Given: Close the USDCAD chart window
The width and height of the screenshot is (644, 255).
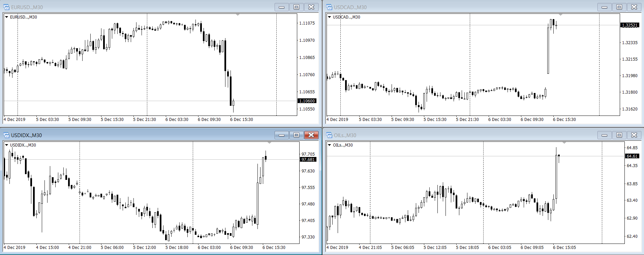Looking at the screenshot, I should pyautogui.click(x=634, y=7).
